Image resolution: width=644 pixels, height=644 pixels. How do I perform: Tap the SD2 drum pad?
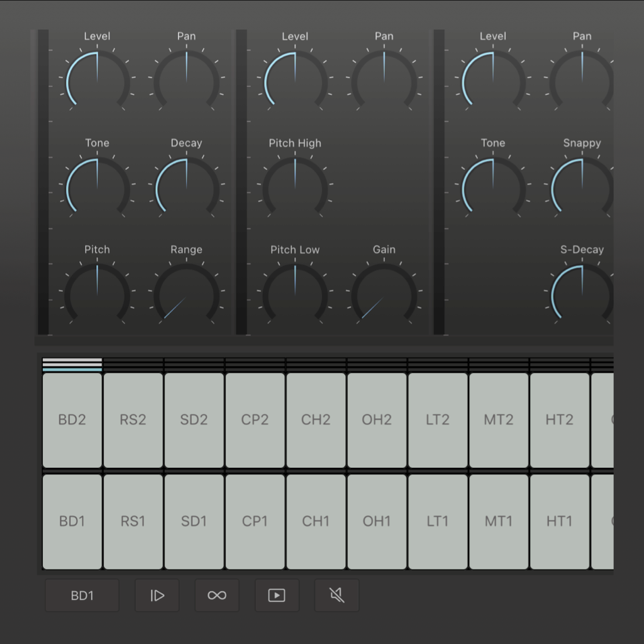pos(194,420)
